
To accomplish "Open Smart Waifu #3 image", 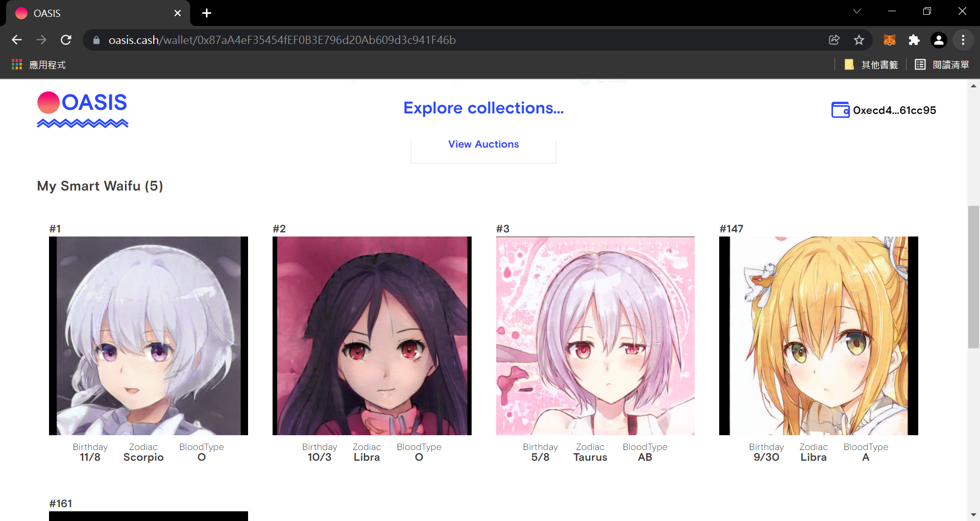I will tap(595, 336).
